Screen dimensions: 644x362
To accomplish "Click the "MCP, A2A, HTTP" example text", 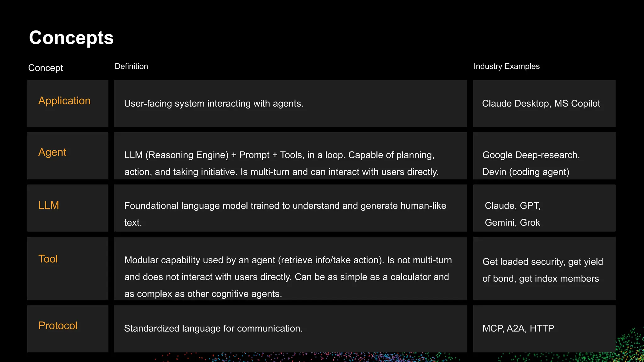I will point(518,328).
